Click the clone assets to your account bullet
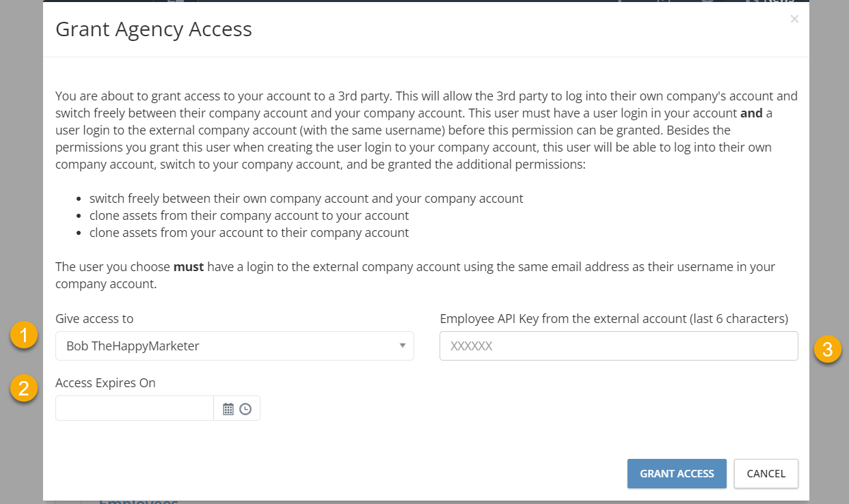Viewport: 849px width, 504px height. pos(249,215)
